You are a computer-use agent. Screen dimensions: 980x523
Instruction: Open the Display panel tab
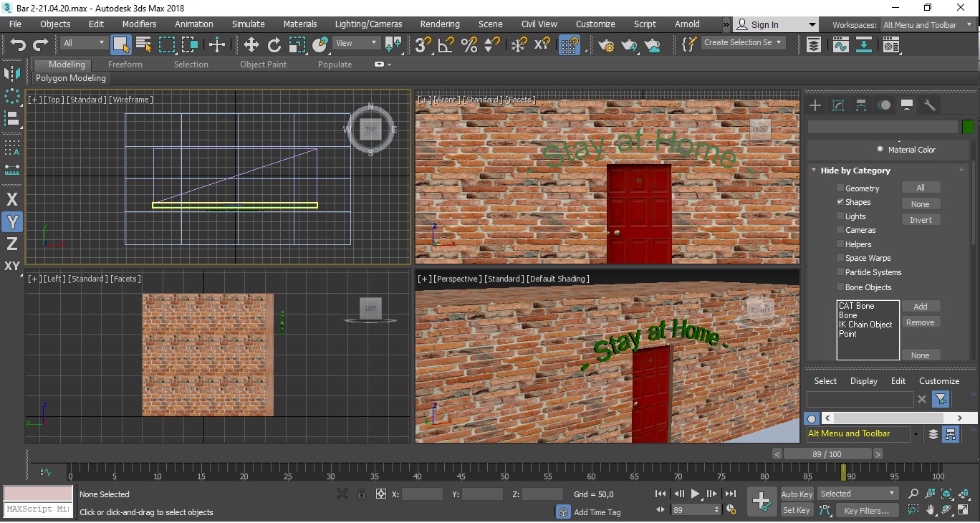907,105
